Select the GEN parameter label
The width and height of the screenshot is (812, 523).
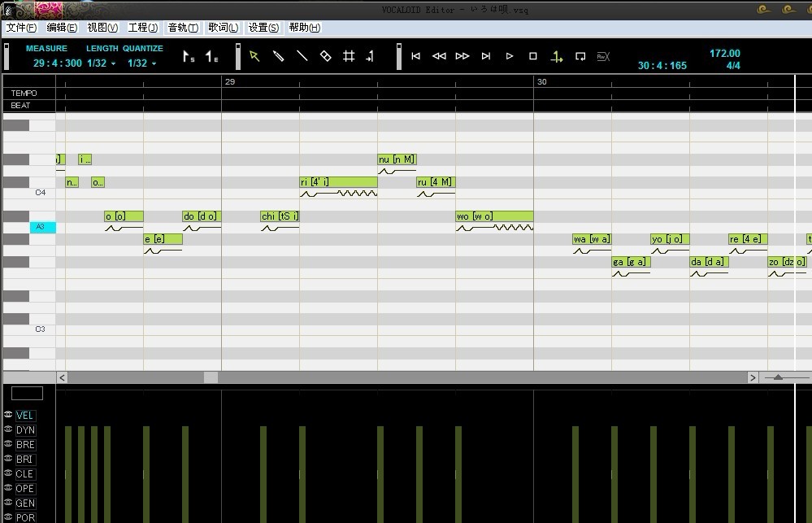(25, 503)
